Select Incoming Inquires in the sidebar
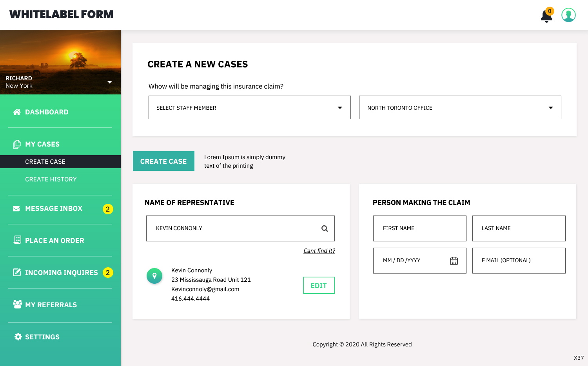Screen dimensions: 588x366 point(61,273)
